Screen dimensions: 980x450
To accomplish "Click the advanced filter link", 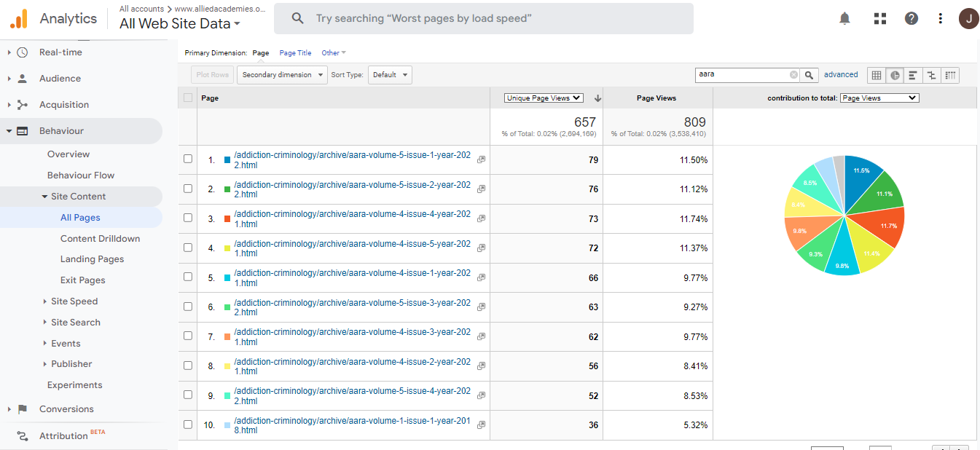I will pos(841,74).
